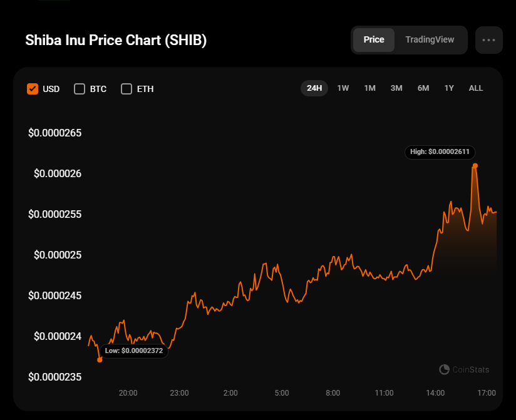Click the Low: $0.00002372 label
Image resolution: width=516 pixels, height=420 pixels.
tap(134, 351)
